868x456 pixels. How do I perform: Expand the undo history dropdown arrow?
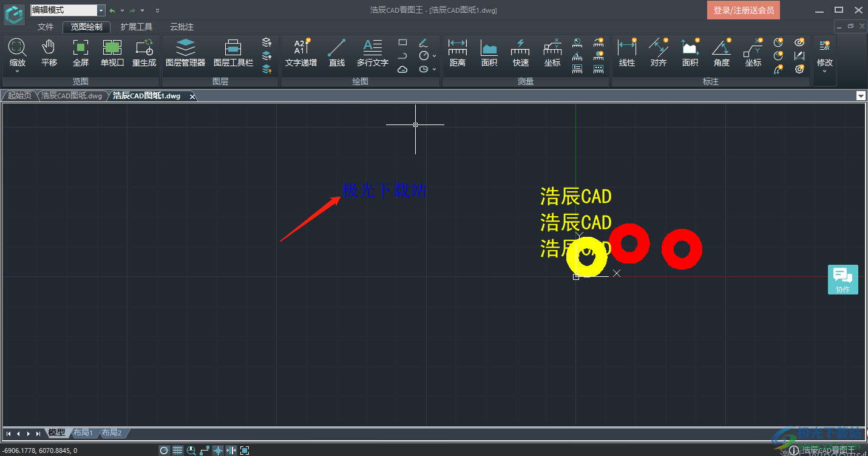point(122,10)
